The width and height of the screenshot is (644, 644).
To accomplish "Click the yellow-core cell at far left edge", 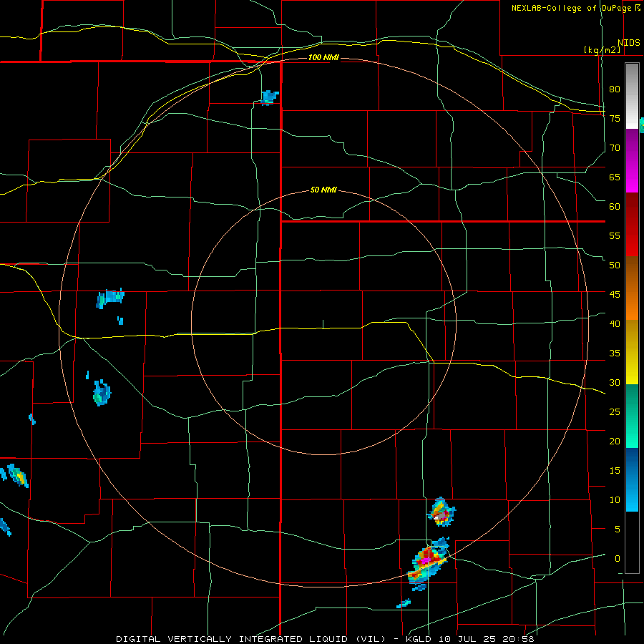I will (x=18, y=476).
